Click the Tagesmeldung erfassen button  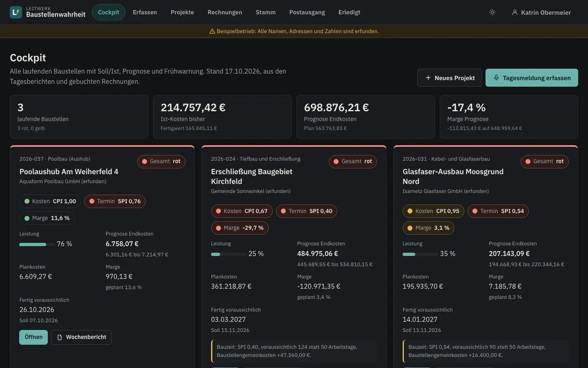click(x=532, y=78)
